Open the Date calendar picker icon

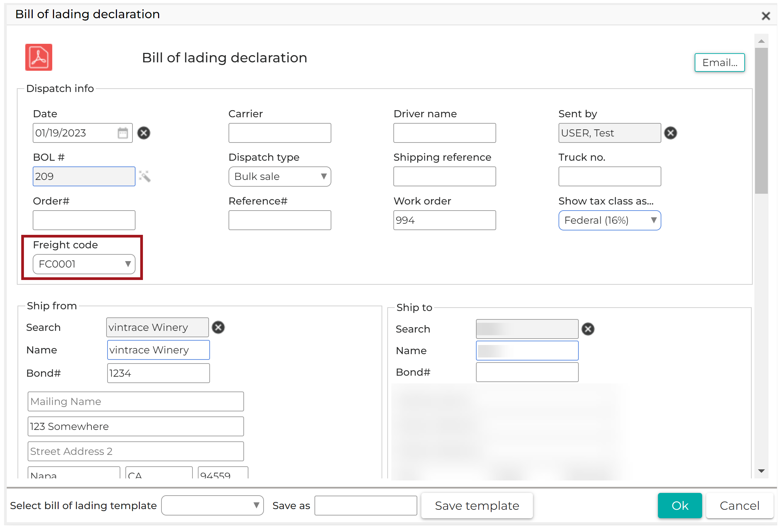(x=123, y=133)
